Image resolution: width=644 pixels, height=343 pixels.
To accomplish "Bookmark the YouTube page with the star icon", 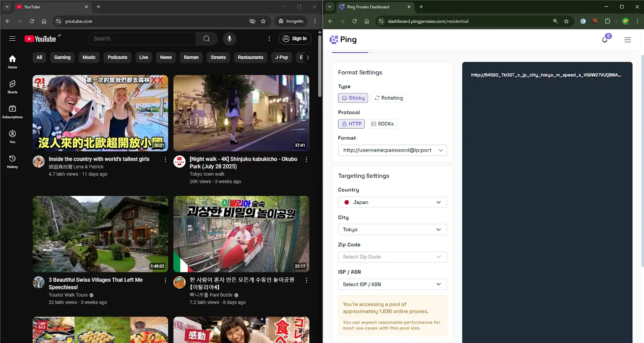I will coord(263,21).
